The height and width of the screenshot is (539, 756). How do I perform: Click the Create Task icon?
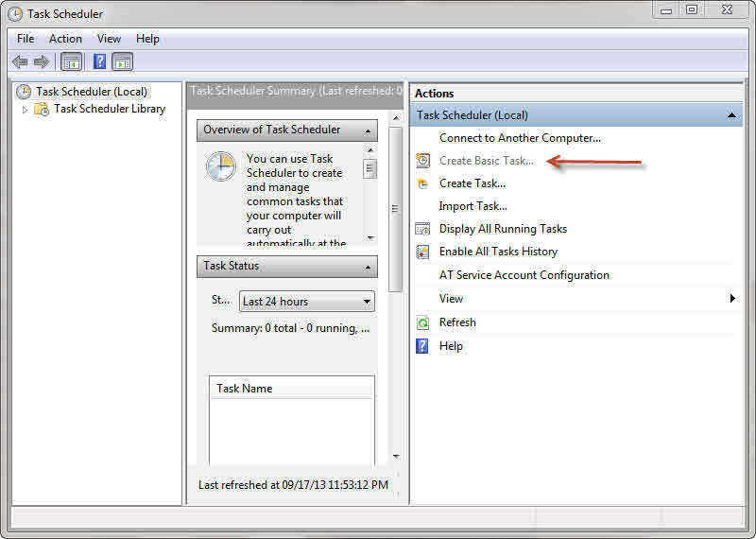point(422,183)
